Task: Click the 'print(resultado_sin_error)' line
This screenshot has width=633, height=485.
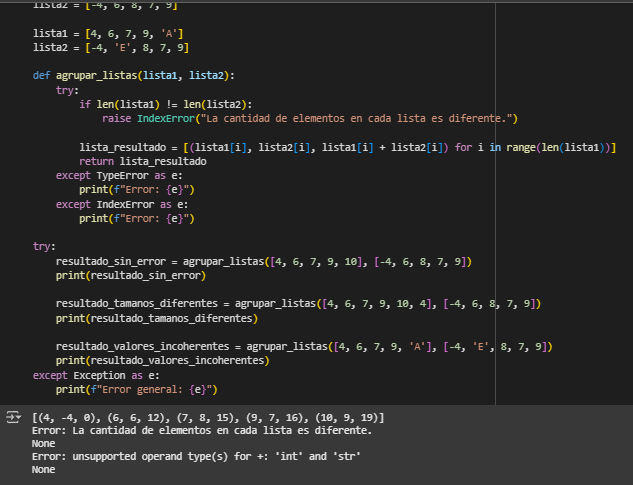Action: click(x=131, y=275)
